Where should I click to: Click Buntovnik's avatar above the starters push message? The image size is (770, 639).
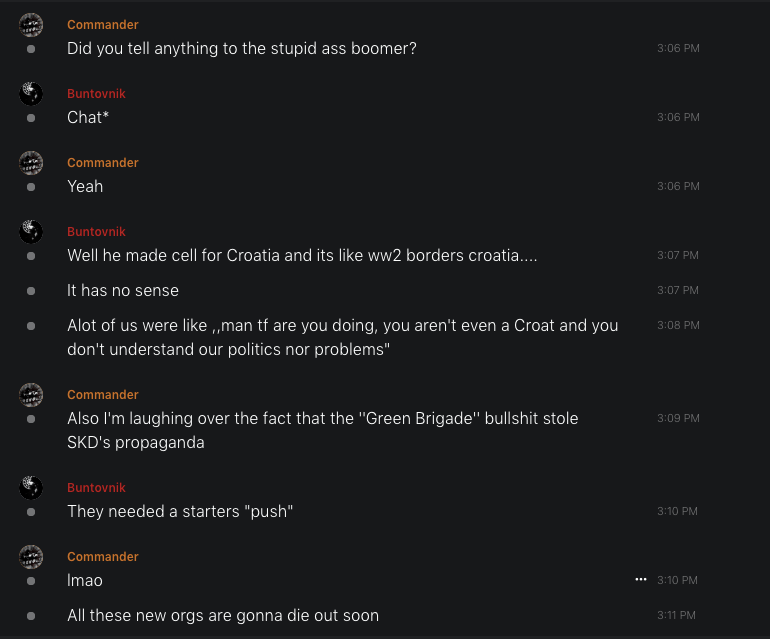31,488
